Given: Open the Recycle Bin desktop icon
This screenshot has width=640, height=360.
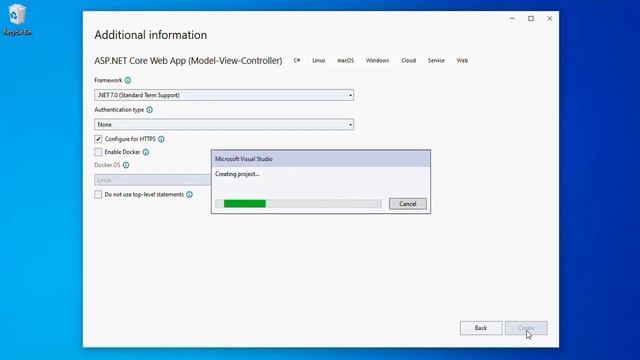Looking at the screenshot, I should [17, 19].
